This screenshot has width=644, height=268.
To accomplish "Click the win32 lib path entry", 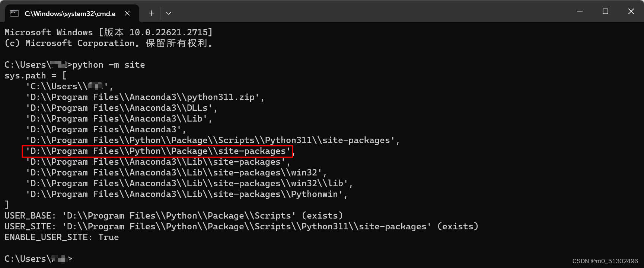I will (189, 183).
